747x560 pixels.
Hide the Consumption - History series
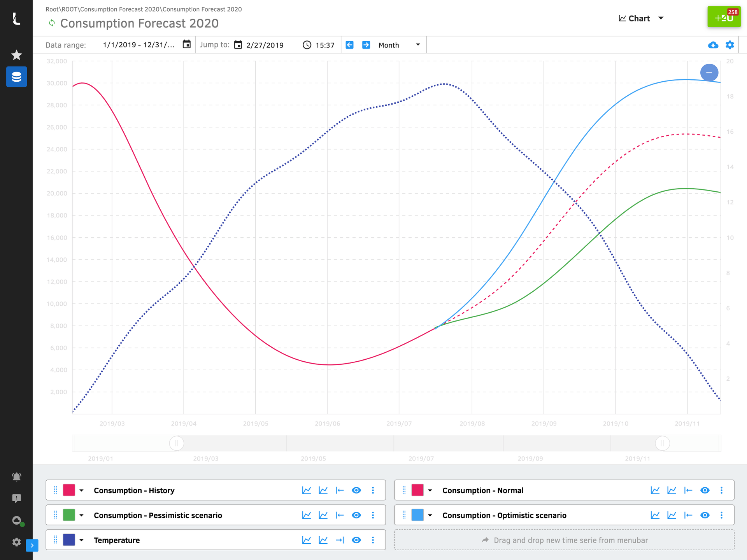click(356, 490)
